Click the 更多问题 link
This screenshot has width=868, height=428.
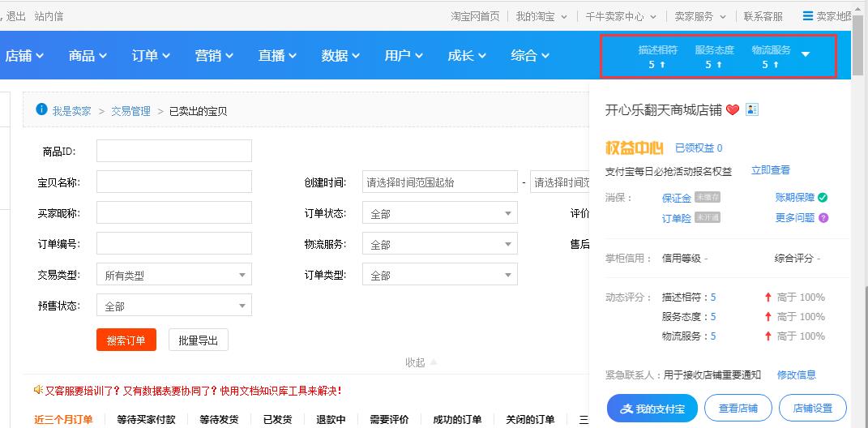click(795, 217)
